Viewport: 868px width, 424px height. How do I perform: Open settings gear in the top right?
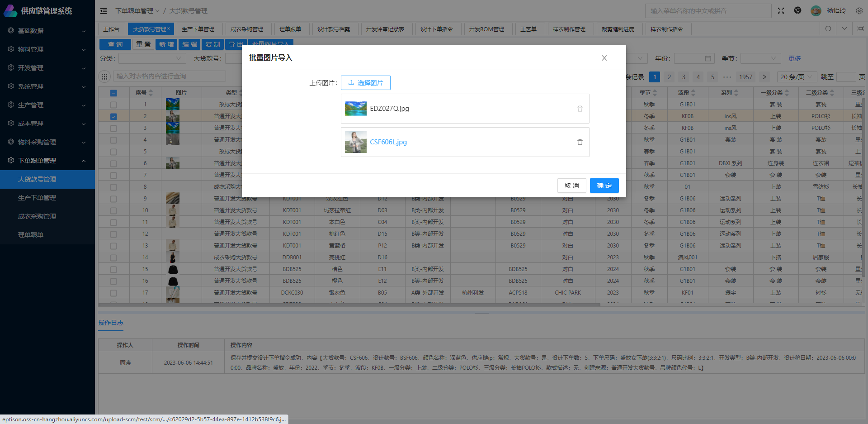tap(859, 11)
